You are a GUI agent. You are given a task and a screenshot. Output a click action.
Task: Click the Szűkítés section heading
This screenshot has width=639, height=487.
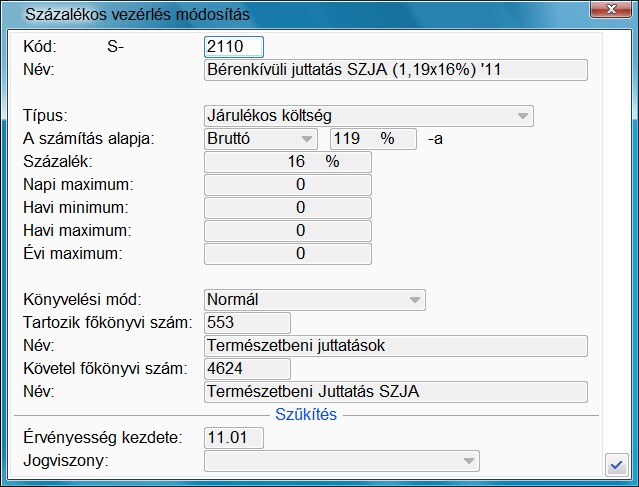(x=306, y=414)
